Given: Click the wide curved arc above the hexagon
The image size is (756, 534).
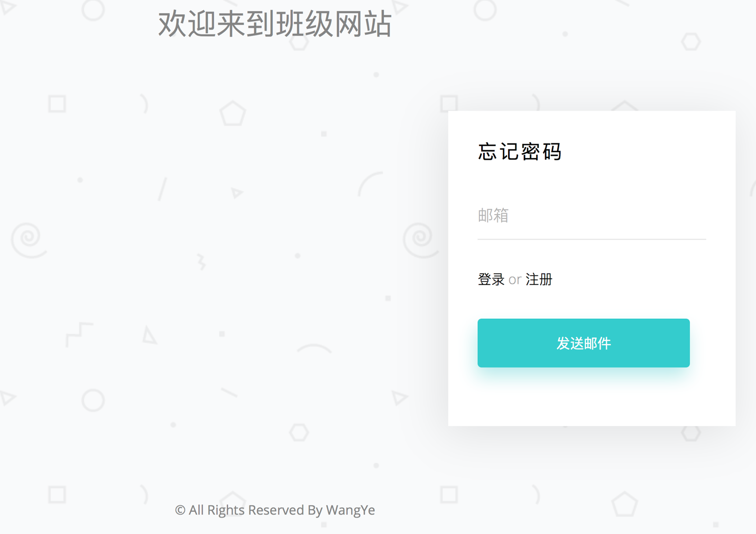Looking at the screenshot, I should (314, 348).
